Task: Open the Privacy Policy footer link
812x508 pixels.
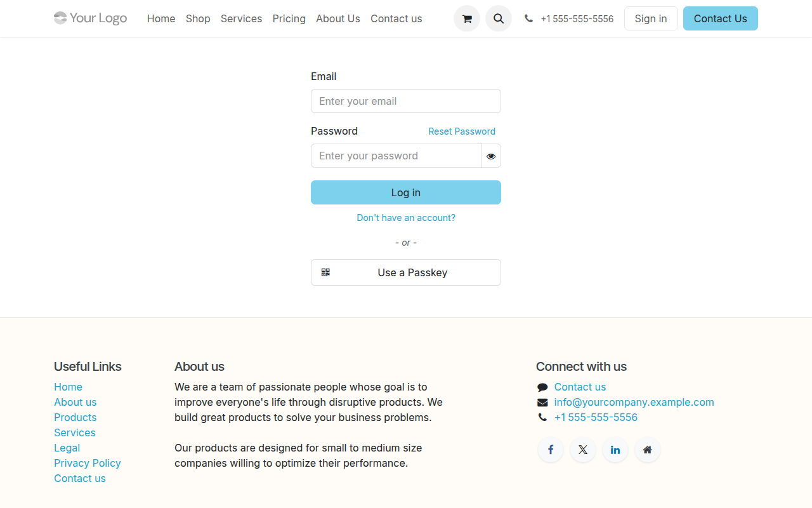Action: [87, 463]
